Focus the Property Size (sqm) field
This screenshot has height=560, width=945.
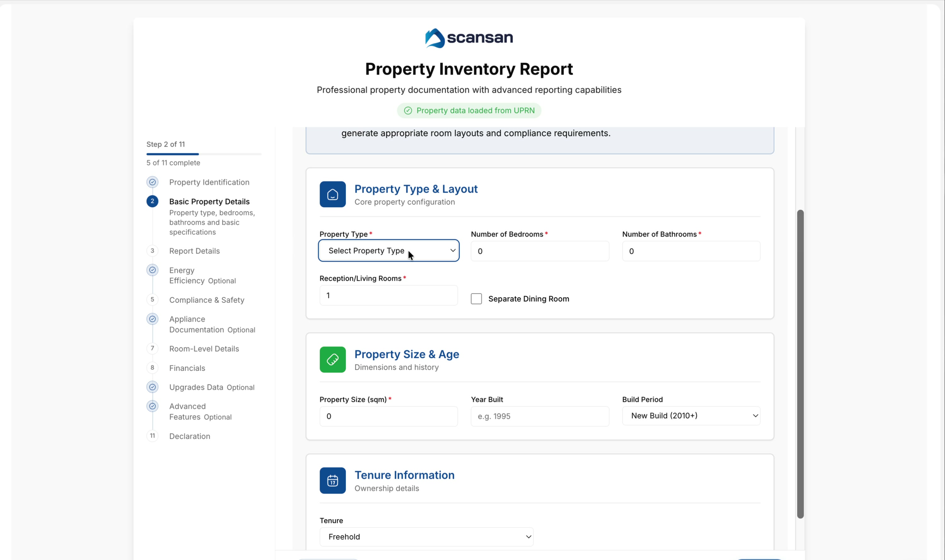point(389,416)
